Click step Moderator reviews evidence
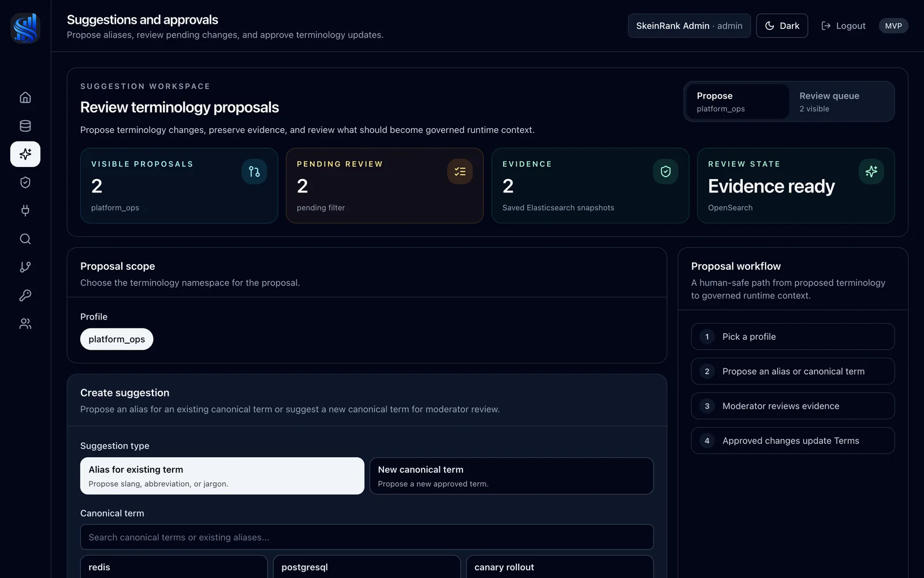The height and width of the screenshot is (578, 924). click(793, 406)
